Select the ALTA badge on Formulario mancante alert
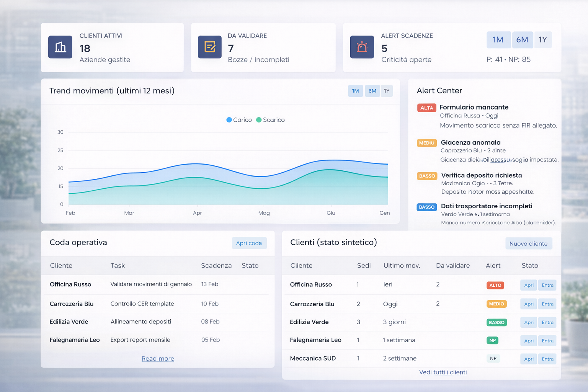588x392 pixels. tap(426, 108)
